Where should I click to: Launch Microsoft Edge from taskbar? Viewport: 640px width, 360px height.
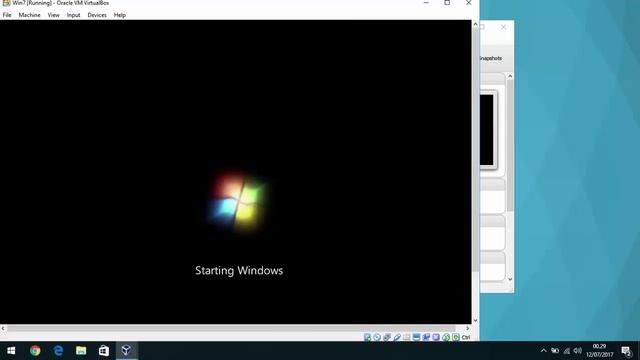58,351
